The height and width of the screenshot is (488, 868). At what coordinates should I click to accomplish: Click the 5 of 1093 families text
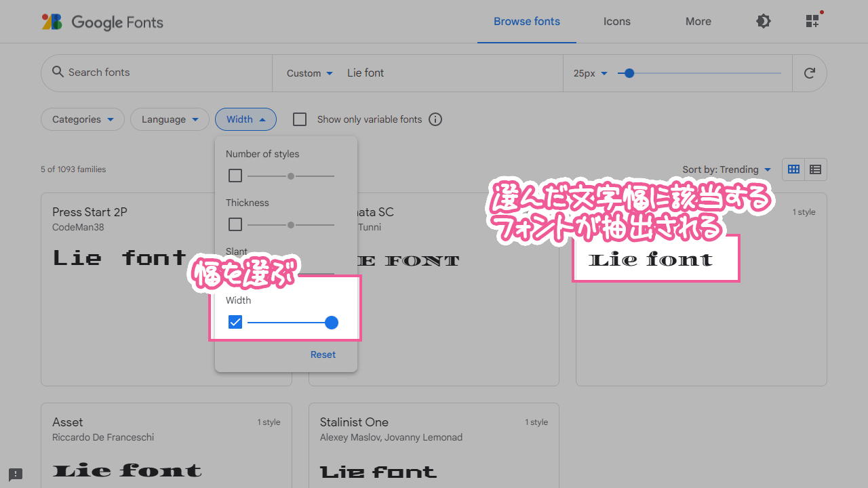click(x=73, y=169)
